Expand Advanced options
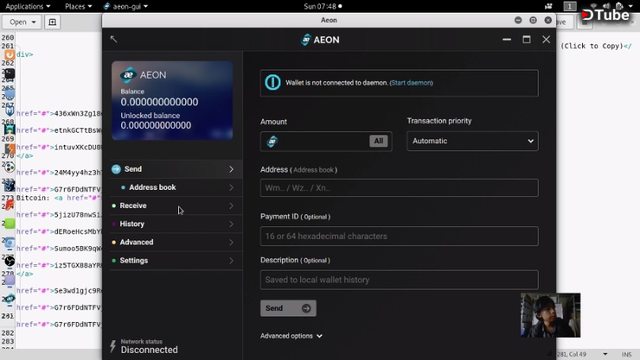 click(291, 336)
